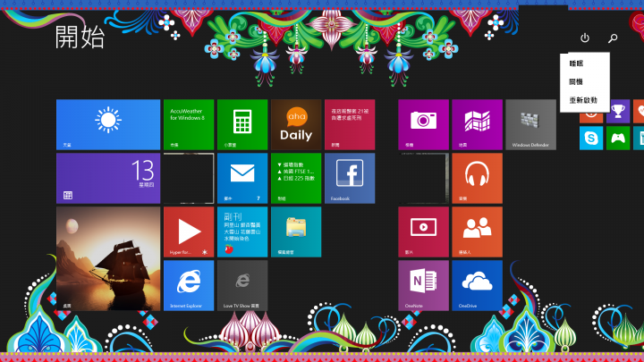
Task: Open the Calendar tile showing 13
Action: tap(108, 179)
